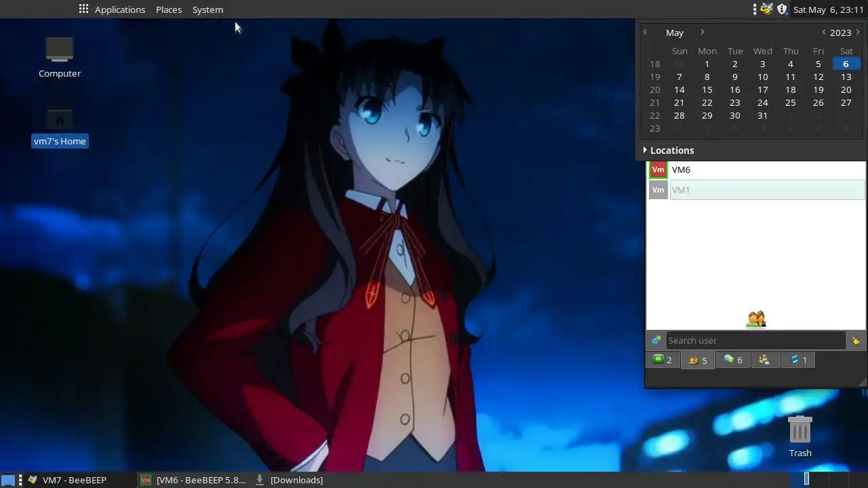
Task: Open the Computer desktop icon
Action: [60, 58]
